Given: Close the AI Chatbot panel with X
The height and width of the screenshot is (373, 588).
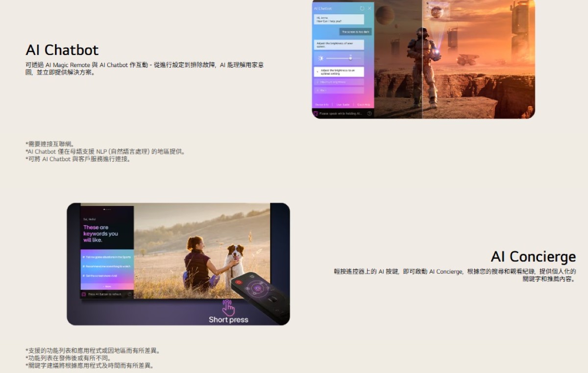Looking at the screenshot, I should coord(369,8).
